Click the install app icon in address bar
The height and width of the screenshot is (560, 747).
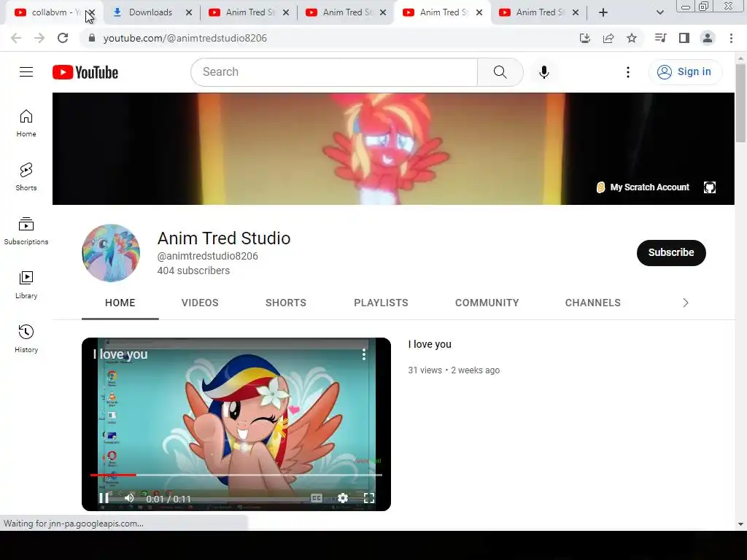pos(585,38)
